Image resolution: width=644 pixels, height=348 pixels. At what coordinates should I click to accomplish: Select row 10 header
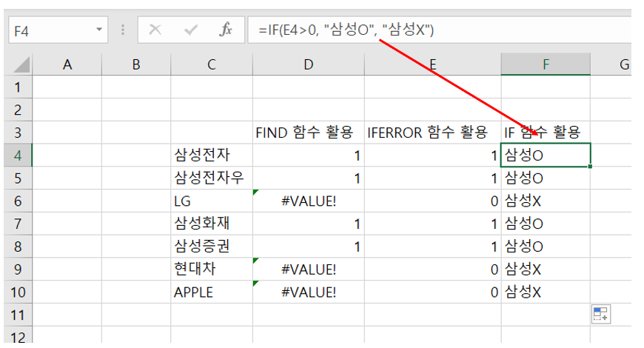point(18,292)
